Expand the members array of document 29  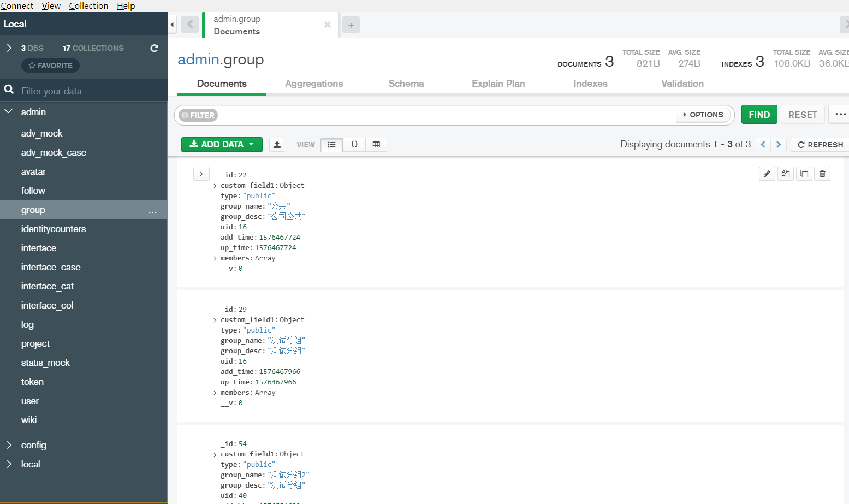[214, 392]
